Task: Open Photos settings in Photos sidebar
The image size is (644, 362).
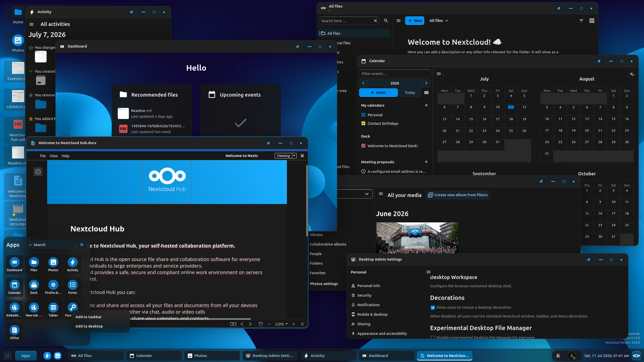Action: tap(324, 284)
